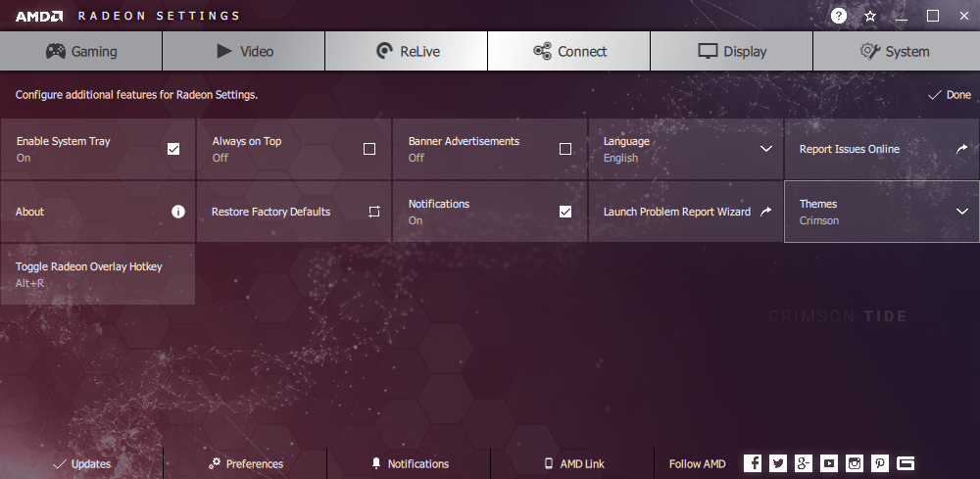Click the Alt+R hotkey value
Screen dimensions: 980x479
click(x=30, y=283)
